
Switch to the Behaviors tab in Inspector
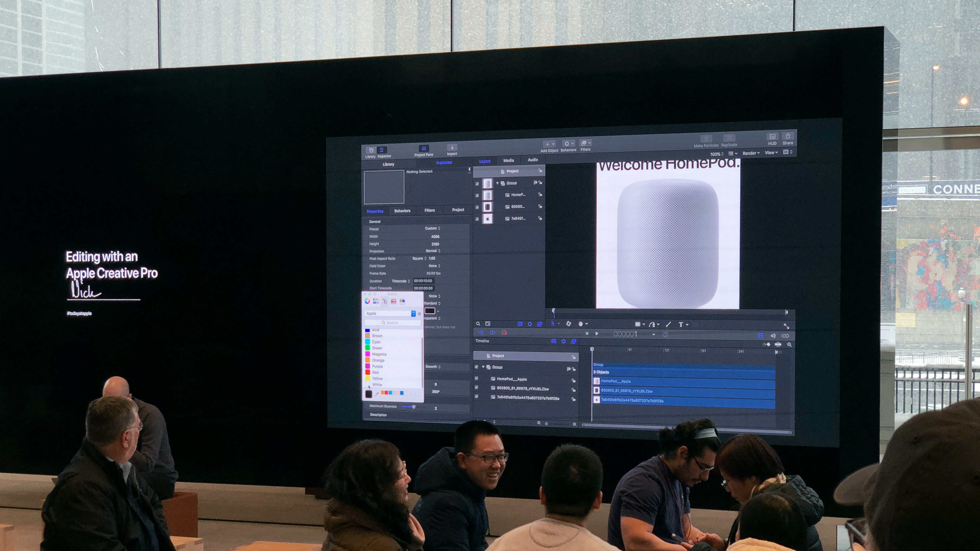[402, 211]
